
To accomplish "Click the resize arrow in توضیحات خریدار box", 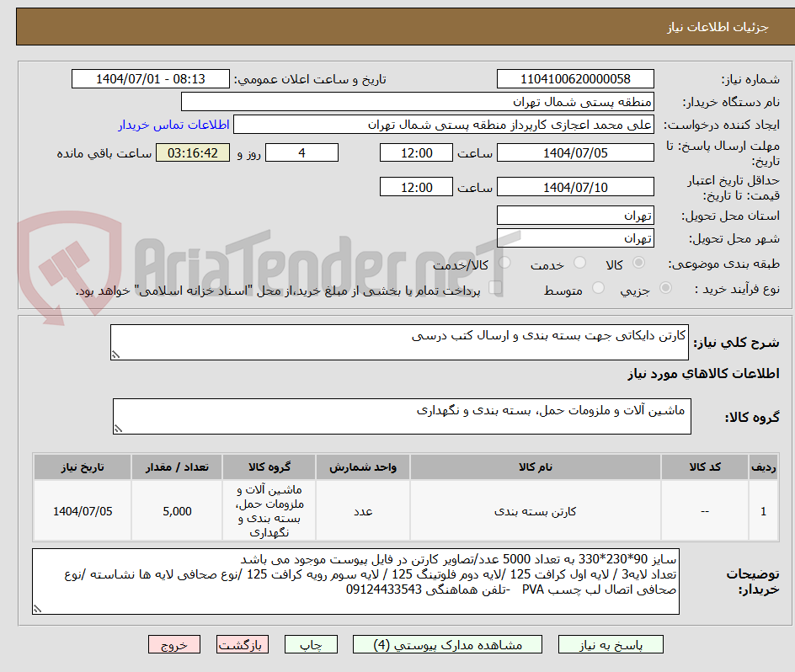I will tap(36, 606).
